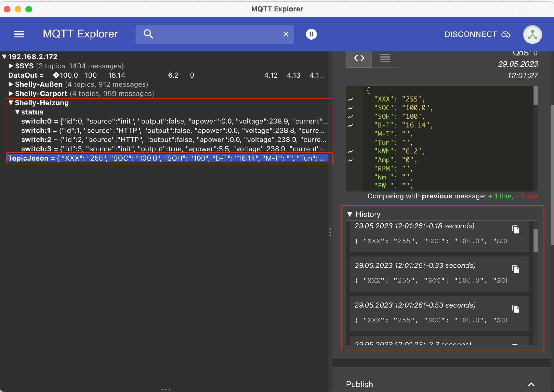Click the search magnifier icon
The height and width of the screenshot is (392, 554).
tap(148, 34)
